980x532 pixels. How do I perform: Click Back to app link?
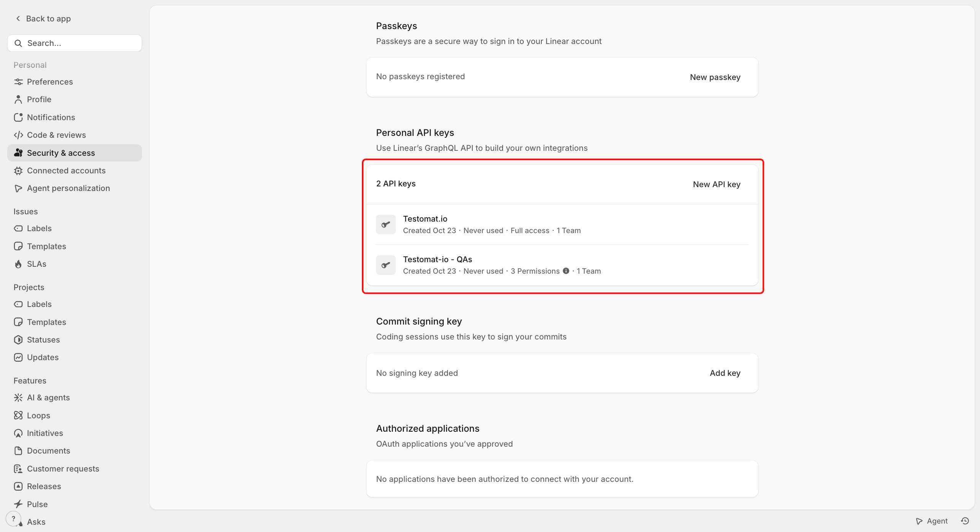[43, 18]
